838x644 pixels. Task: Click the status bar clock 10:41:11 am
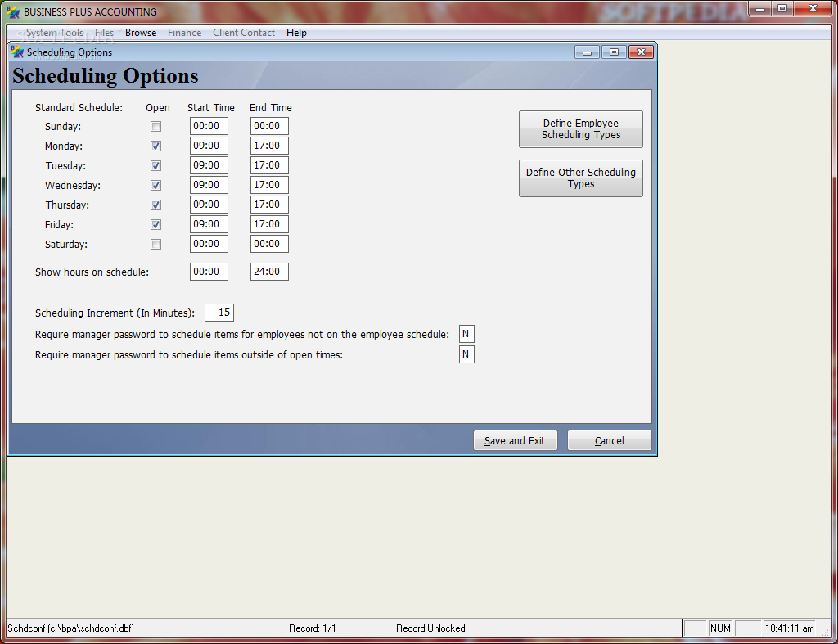790,628
